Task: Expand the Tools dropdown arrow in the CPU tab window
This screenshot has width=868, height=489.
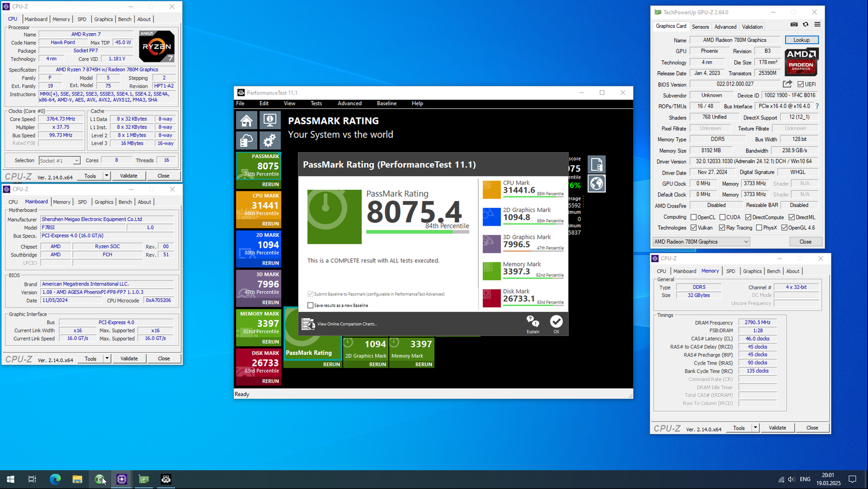Action: pos(106,176)
